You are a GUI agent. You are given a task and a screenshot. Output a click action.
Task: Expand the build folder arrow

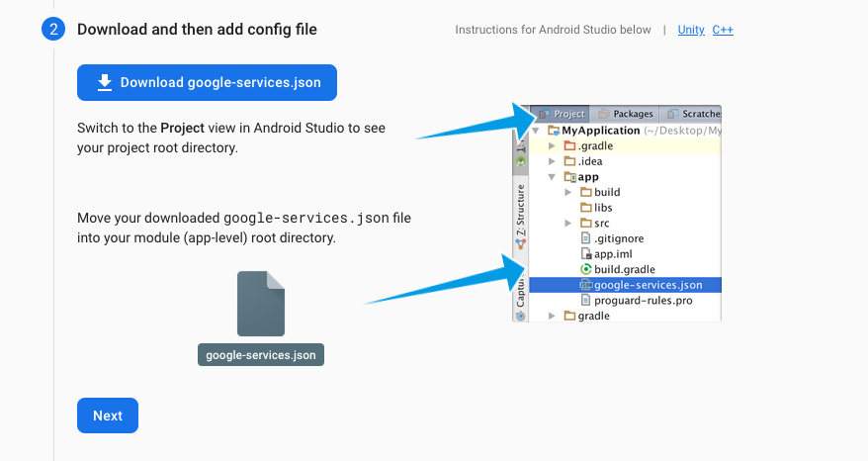pos(568,192)
